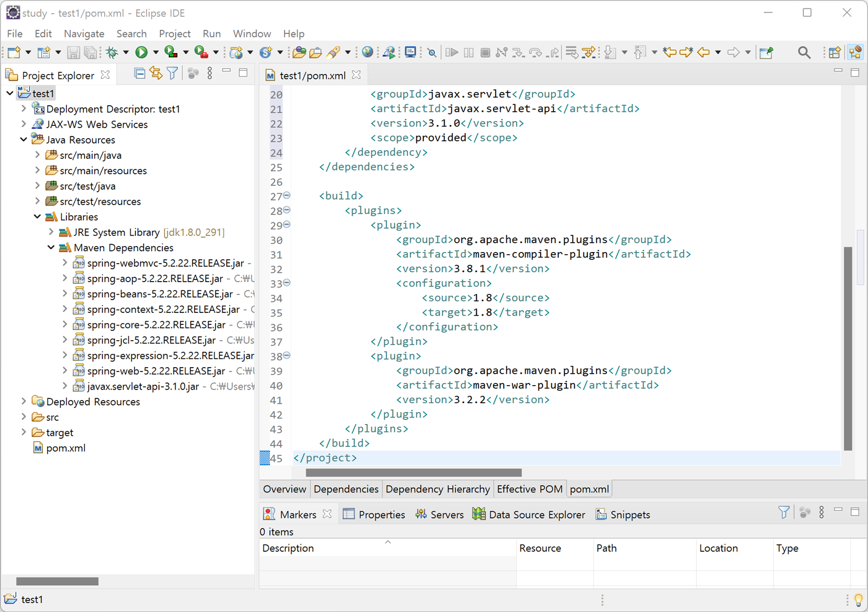Collapse the Java Resources node
Viewport: 868px width, 612px height.
click(24, 140)
